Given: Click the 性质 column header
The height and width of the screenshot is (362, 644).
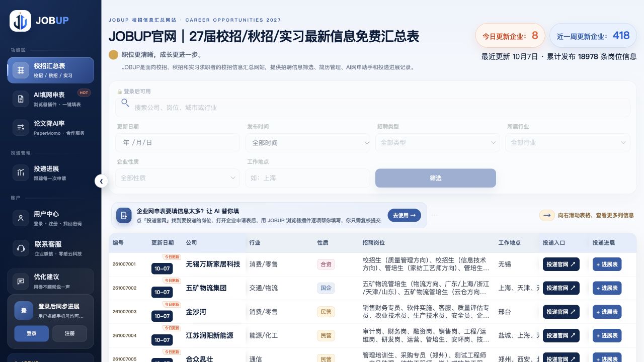Looking at the screenshot, I should pos(323,243).
